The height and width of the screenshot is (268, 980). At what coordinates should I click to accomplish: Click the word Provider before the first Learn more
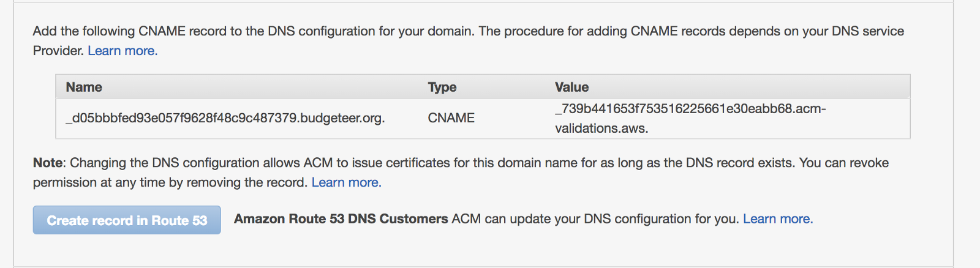[58, 51]
